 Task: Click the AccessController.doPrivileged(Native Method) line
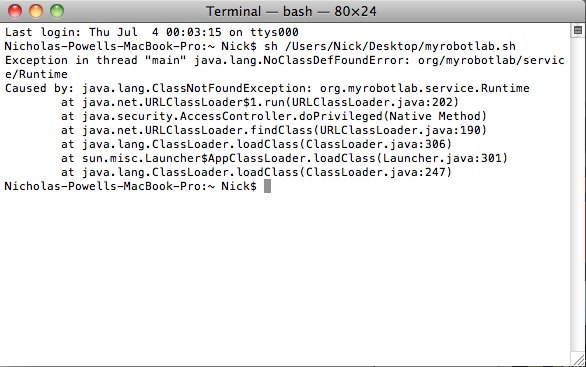click(x=274, y=116)
